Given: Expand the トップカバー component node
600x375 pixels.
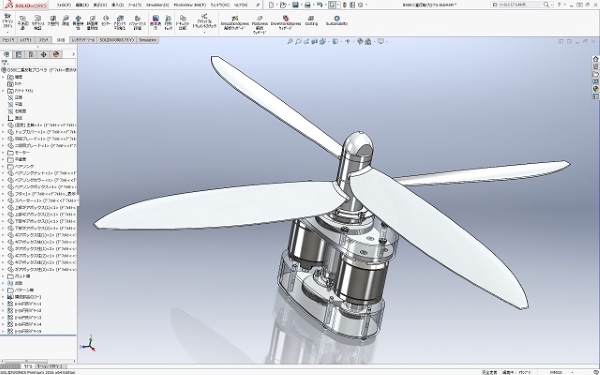Looking at the screenshot, I should (3, 132).
